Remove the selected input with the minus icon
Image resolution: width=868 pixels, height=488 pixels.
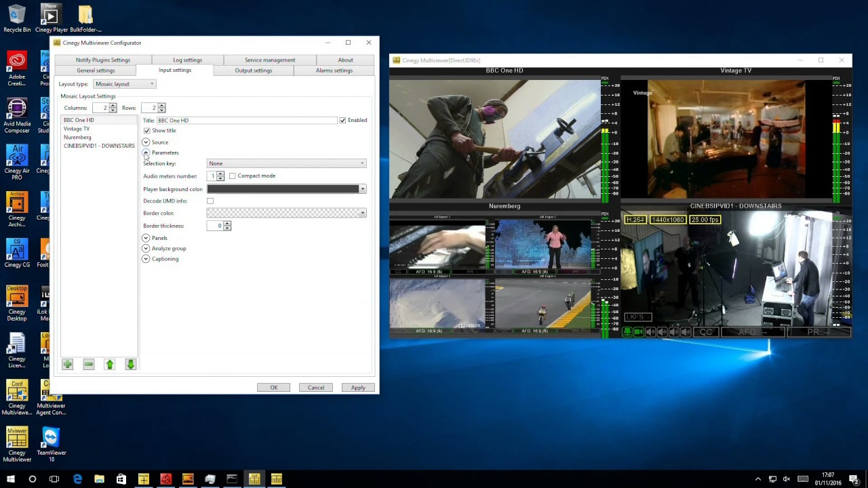[89, 365]
